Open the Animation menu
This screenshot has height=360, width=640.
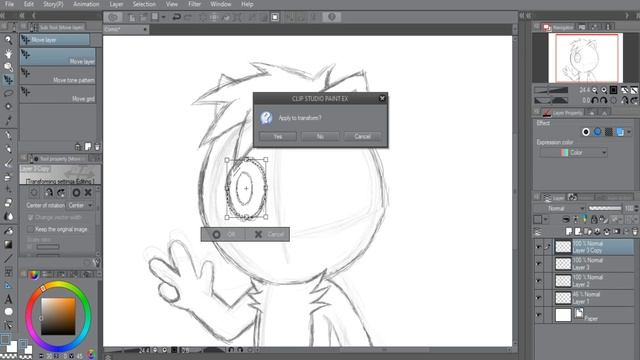point(86,4)
